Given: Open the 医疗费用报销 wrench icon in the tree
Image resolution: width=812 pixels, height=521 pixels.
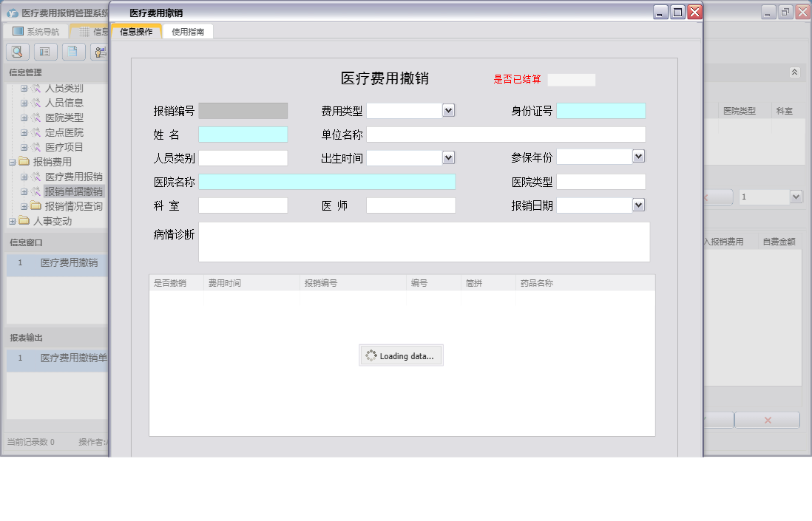Looking at the screenshot, I should [x=37, y=177].
